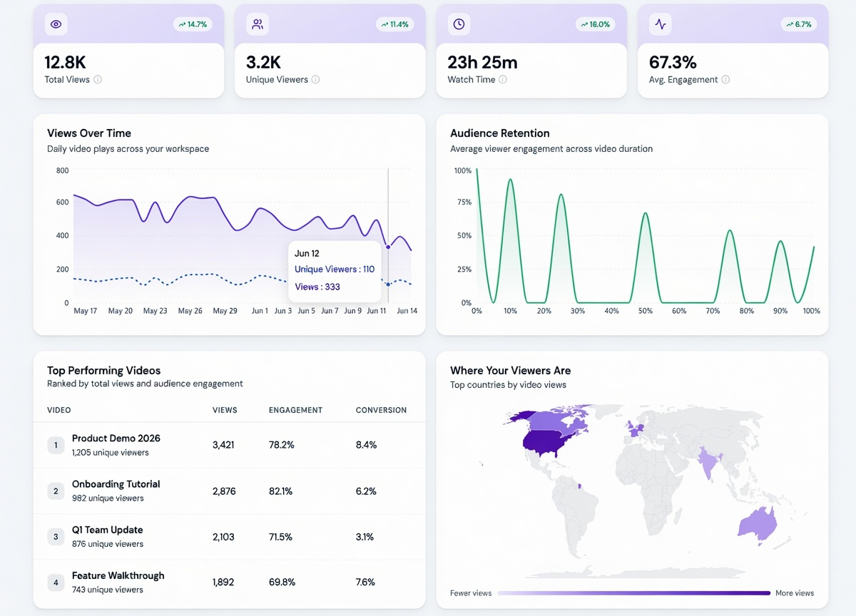The width and height of the screenshot is (856, 616).
Task: Click the clock icon on Watch Time card
Action: point(459,24)
